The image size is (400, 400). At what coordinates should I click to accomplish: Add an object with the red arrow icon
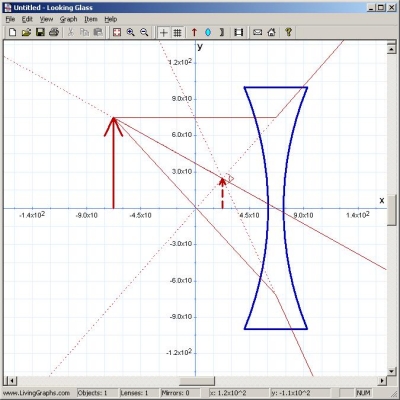(x=194, y=32)
